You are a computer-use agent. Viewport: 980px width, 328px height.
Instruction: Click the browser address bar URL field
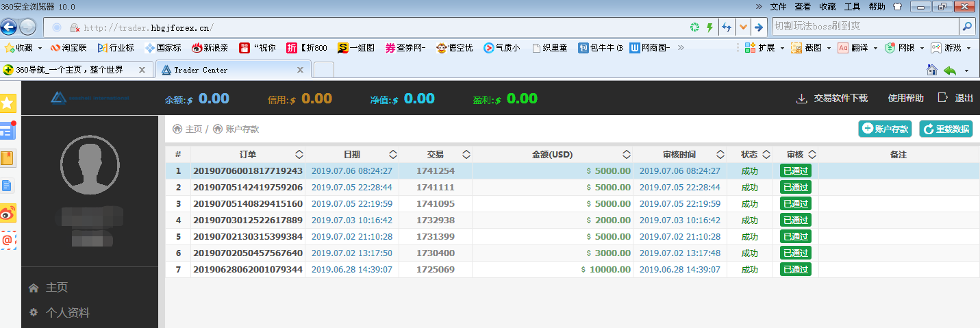[377, 27]
